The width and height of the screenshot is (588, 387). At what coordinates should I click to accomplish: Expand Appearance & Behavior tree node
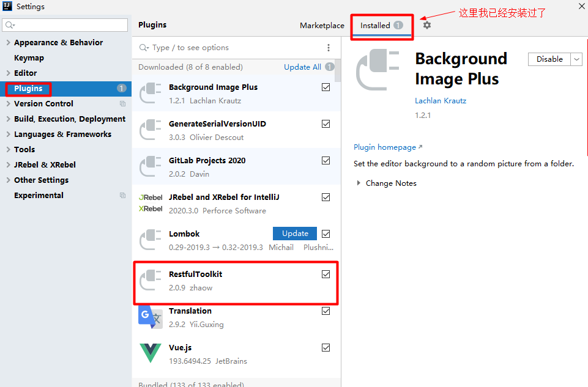[8, 42]
